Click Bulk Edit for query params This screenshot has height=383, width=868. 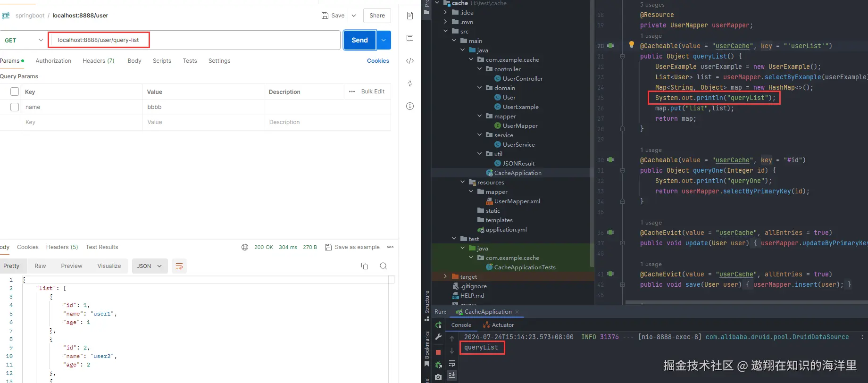(x=373, y=92)
